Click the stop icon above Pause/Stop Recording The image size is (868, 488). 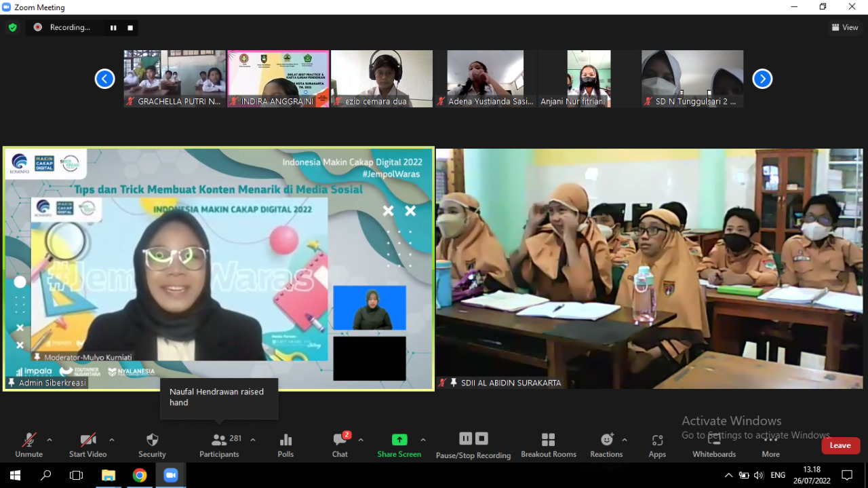[481, 438]
